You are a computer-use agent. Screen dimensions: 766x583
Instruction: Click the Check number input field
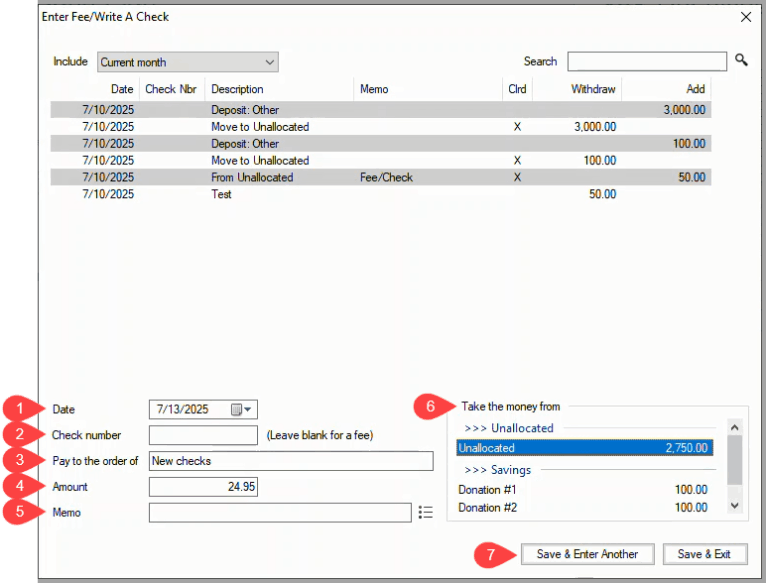coord(203,435)
